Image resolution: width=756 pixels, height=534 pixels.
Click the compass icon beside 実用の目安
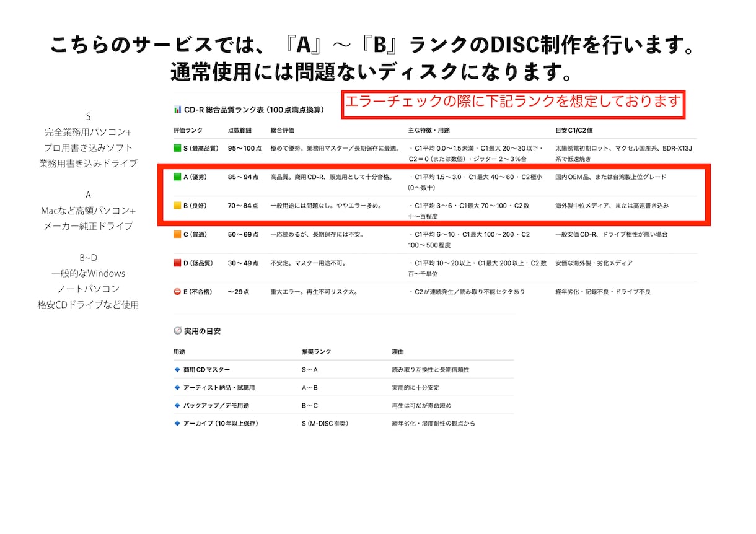point(177,331)
